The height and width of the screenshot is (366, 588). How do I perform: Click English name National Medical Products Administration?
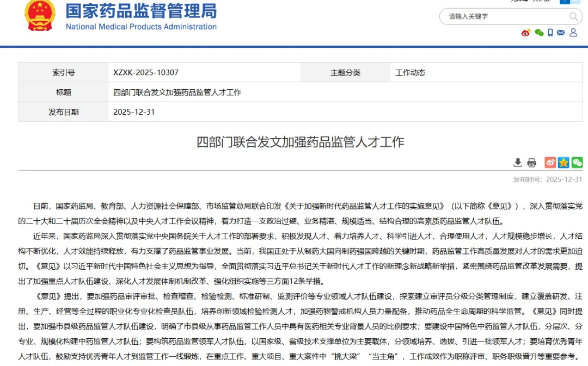pos(142,27)
